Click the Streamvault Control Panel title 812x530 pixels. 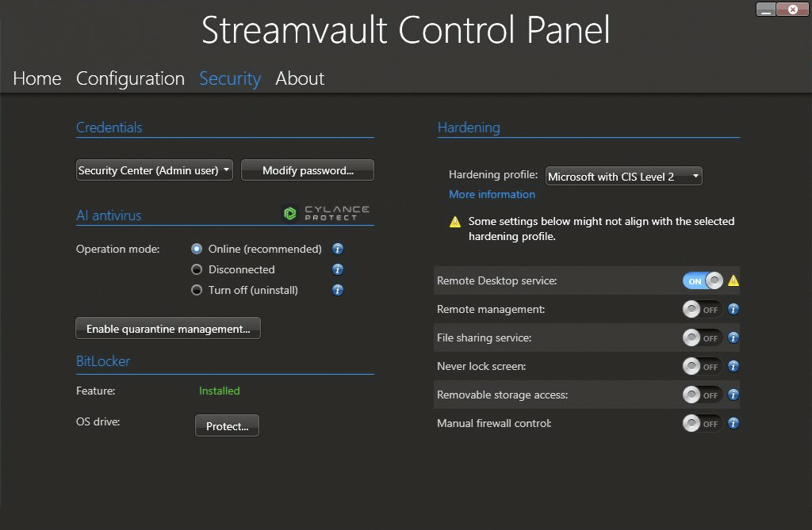point(405,30)
